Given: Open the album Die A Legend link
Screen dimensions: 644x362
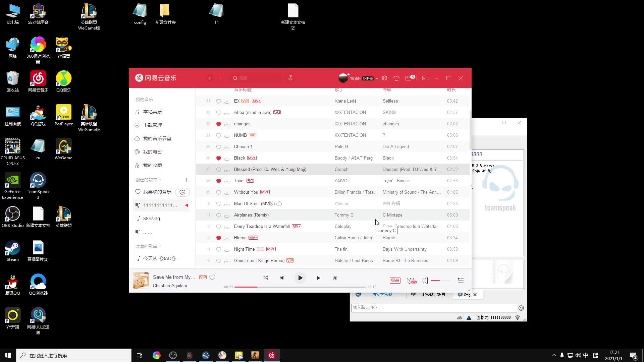Looking at the screenshot, I should click(x=395, y=146).
